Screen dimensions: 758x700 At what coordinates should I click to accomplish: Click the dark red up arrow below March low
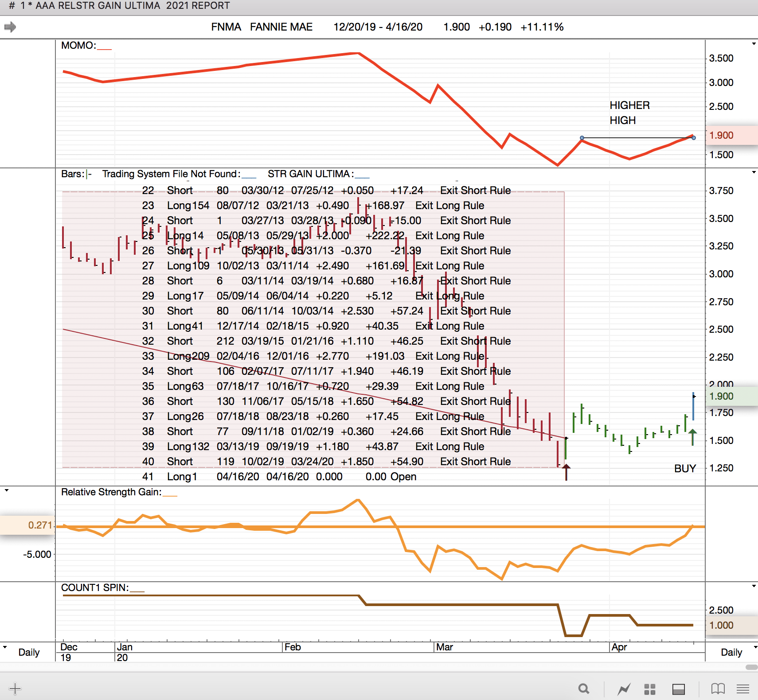(566, 472)
